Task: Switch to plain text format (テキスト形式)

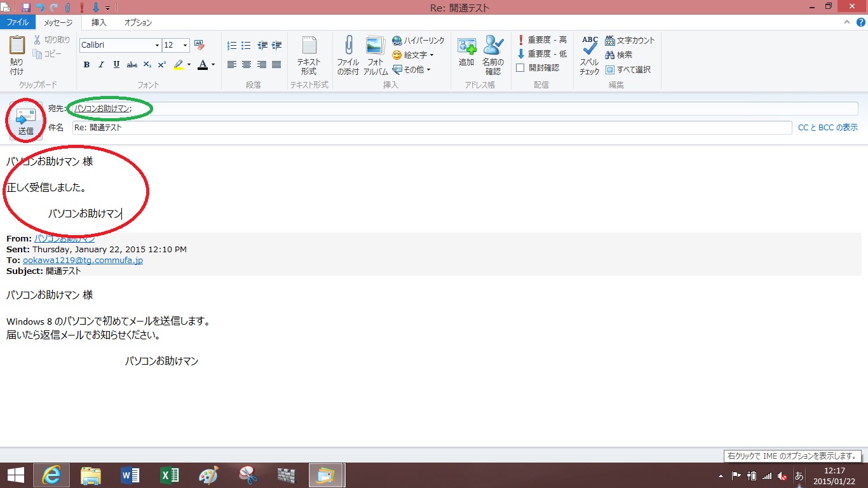Action: coord(309,56)
